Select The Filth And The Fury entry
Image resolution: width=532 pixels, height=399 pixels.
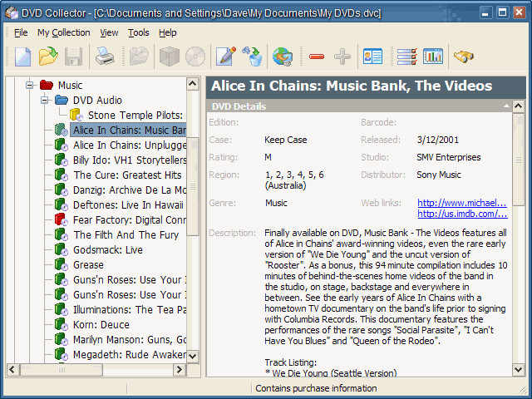(x=126, y=234)
